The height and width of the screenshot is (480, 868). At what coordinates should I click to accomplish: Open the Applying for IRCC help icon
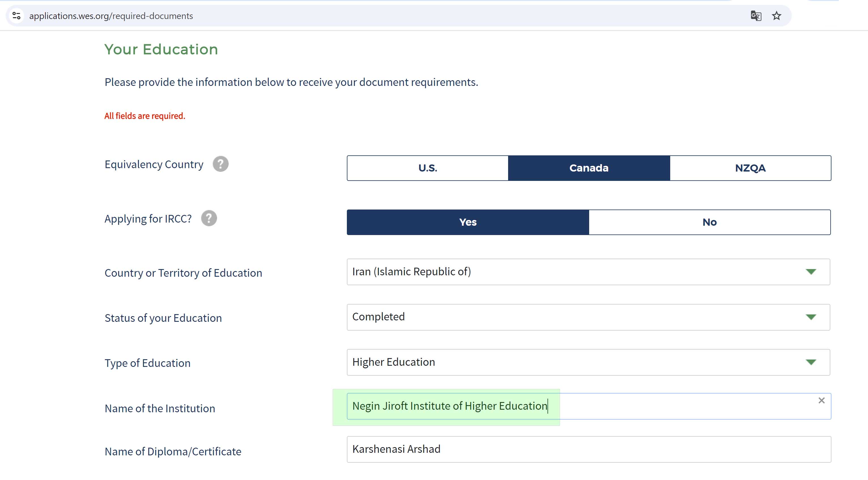pyautogui.click(x=209, y=218)
